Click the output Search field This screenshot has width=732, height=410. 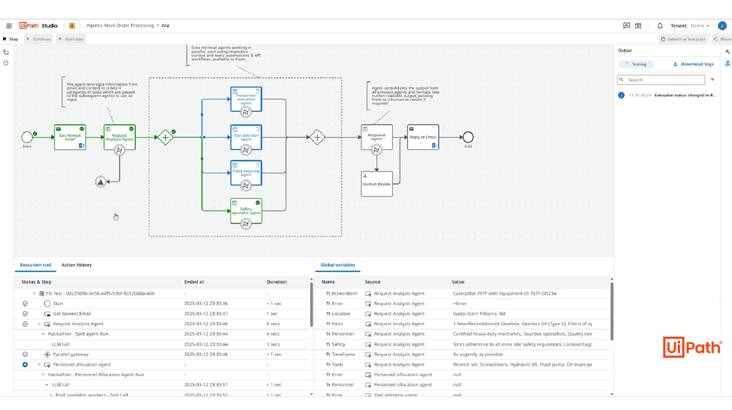(x=661, y=80)
